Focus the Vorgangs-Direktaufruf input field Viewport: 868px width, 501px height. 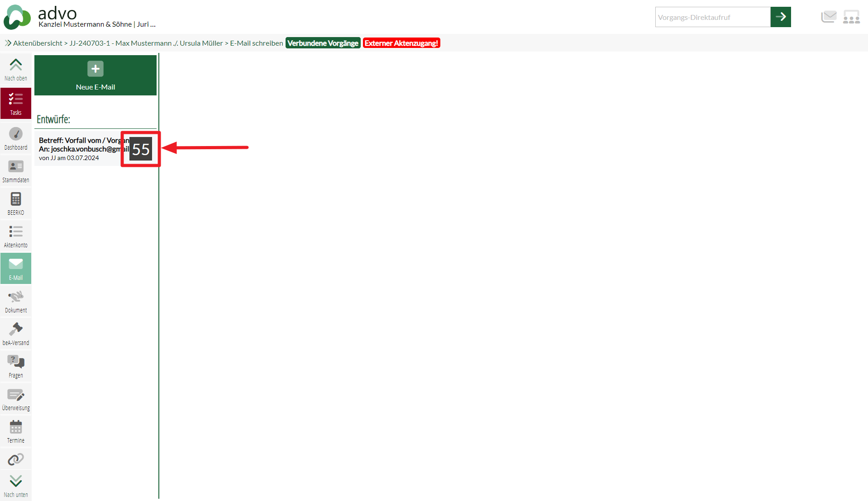click(712, 17)
